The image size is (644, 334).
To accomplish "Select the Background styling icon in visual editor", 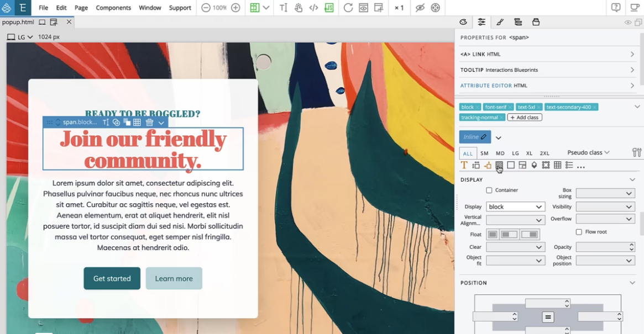I will (499, 165).
